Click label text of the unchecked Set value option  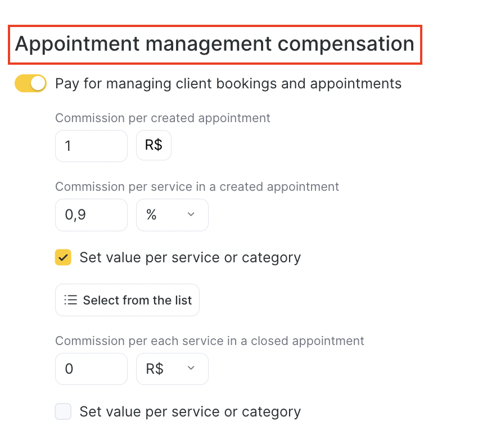(x=190, y=412)
